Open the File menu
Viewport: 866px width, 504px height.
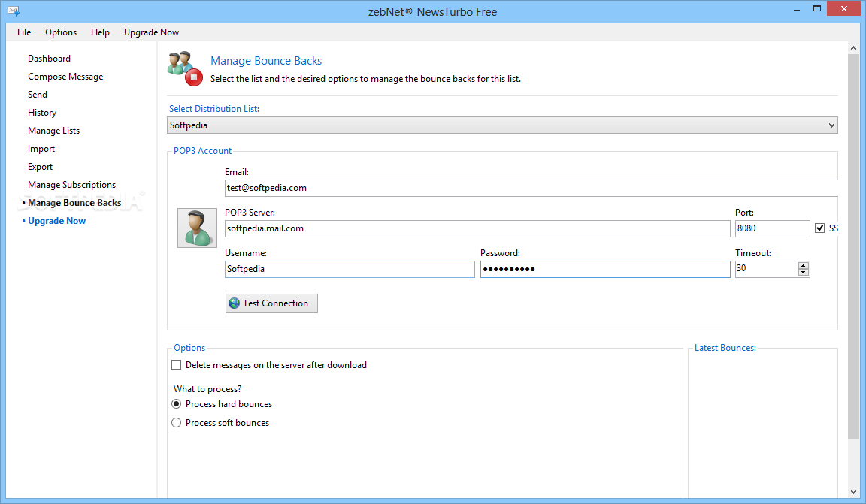(x=24, y=32)
